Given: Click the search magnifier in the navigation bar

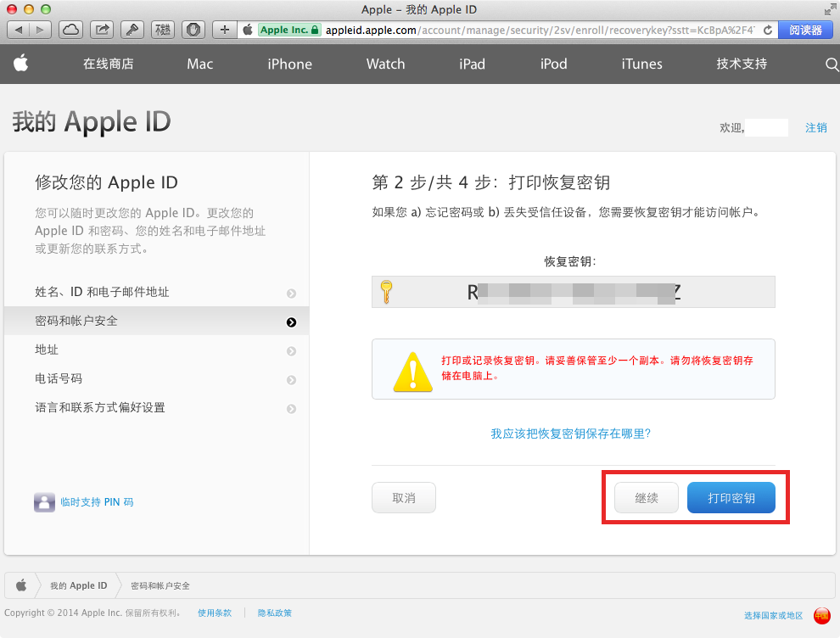Looking at the screenshot, I should click(832, 64).
